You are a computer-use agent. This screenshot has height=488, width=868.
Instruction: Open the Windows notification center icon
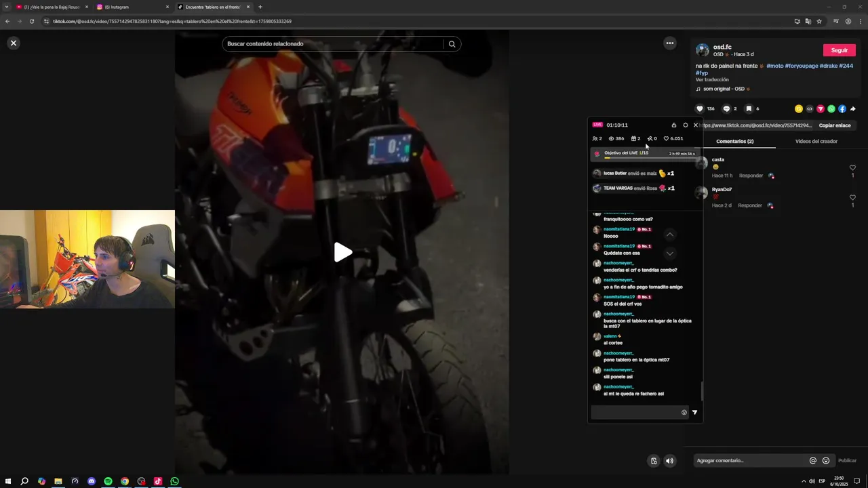point(856,481)
